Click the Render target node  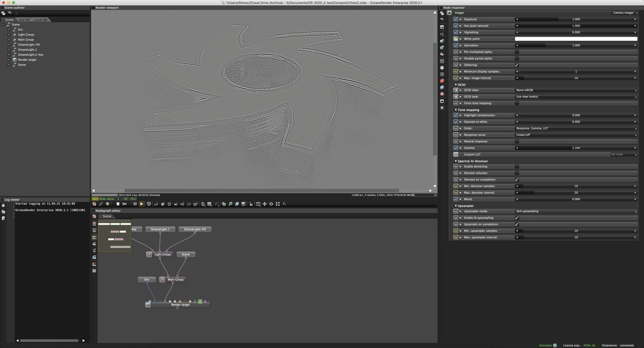pos(180,305)
